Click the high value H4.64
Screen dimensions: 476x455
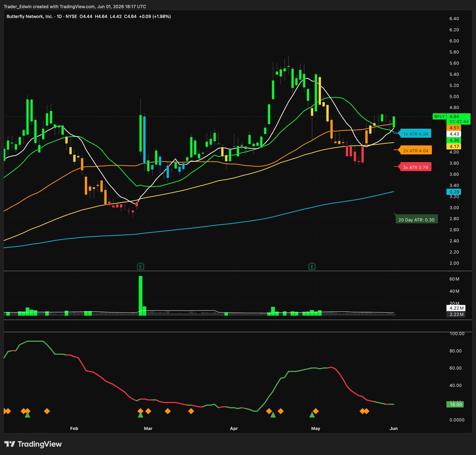click(101, 17)
